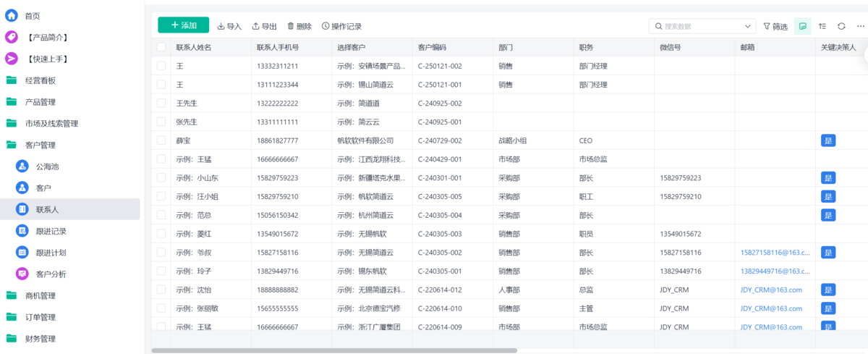This screenshot has width=868, height=354.
Task: Click the trash icon beside 删除
Action: click(291, 26)
